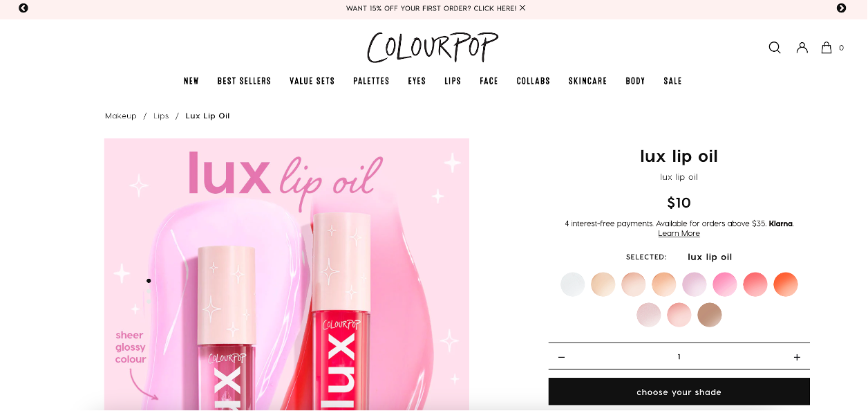Go to the Sale section
Image resolution: width=868 pixels, height=411 pixels.
click(x=672, y=81)
